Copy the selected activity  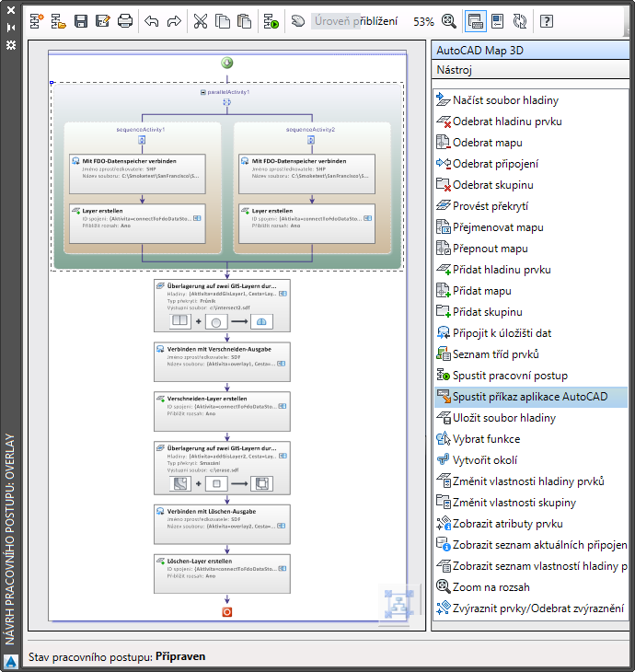point(223,21)
